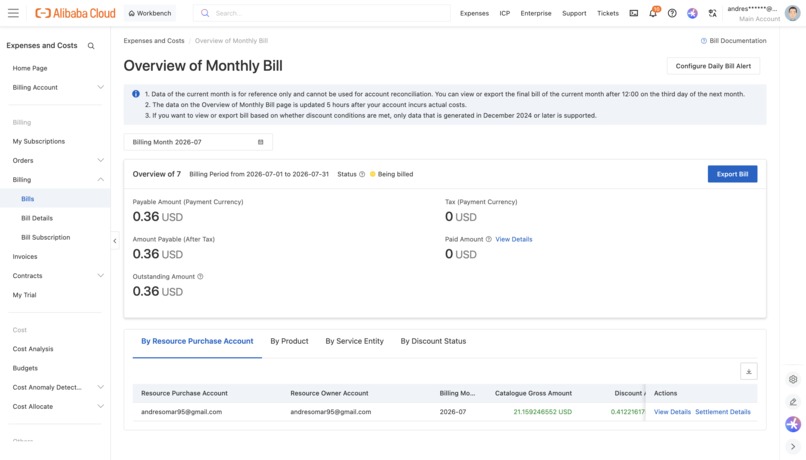Image resolution: width=806 pixels, height=460 pixels.
Task: Search within Expenses and Costs sidebar
Action: [91, 46]
